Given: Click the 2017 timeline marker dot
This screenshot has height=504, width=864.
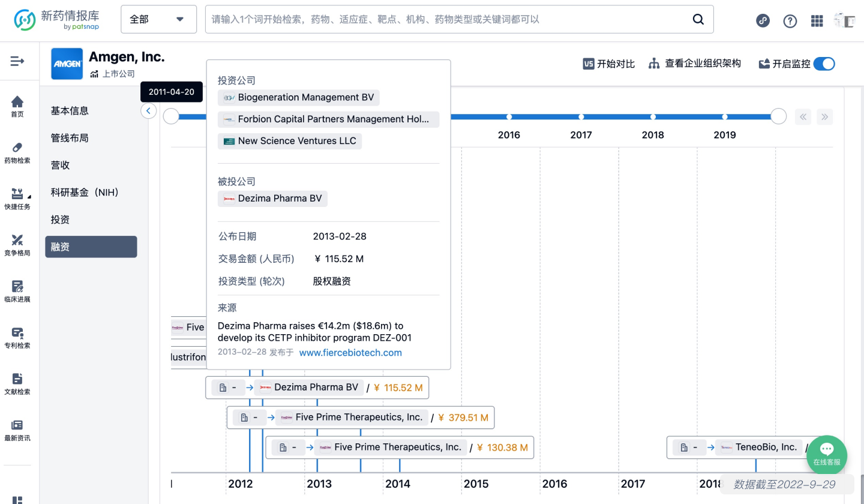Looking at the screenshot, I should (581, 117).
